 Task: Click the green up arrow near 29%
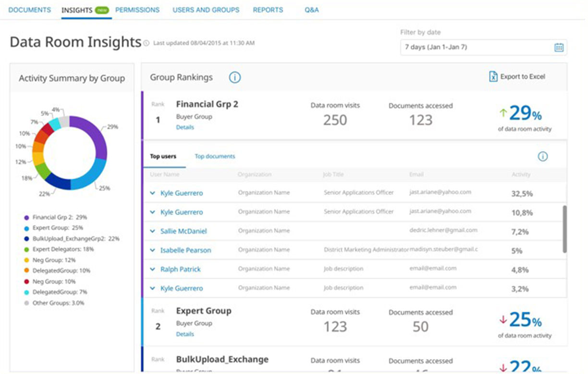click(503, 113)
